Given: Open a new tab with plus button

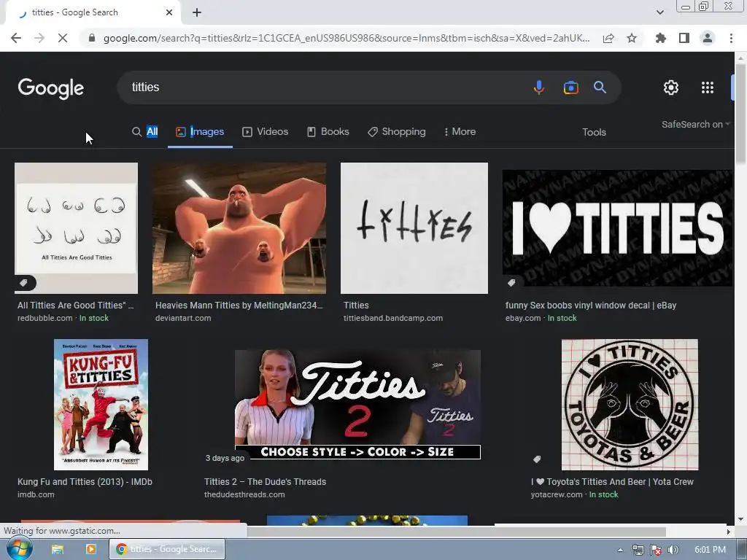Looking at the screenshot, I should [197, 12].
